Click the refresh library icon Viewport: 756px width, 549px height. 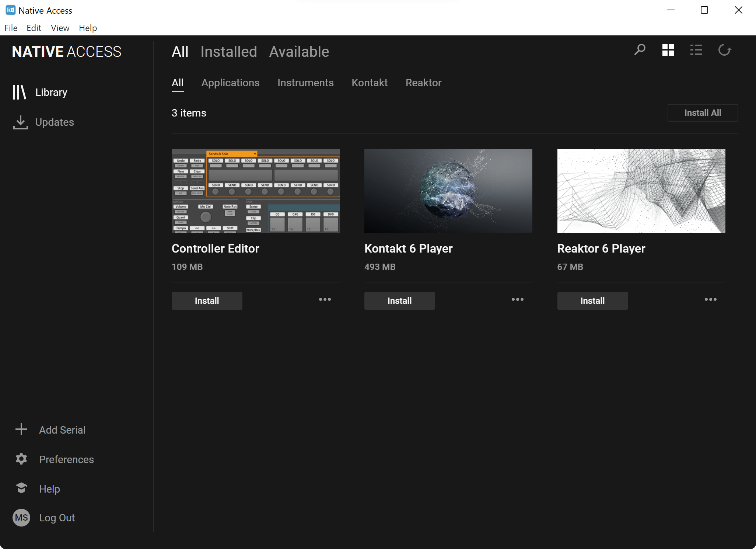pyautogui.click(x=724, y=50)
